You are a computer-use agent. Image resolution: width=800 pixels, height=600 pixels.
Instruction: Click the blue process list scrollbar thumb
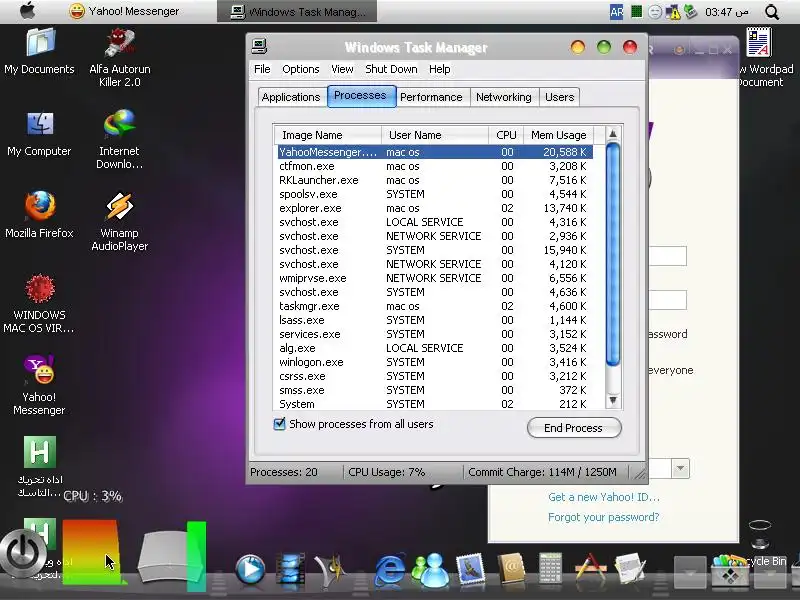click(613, 255)
